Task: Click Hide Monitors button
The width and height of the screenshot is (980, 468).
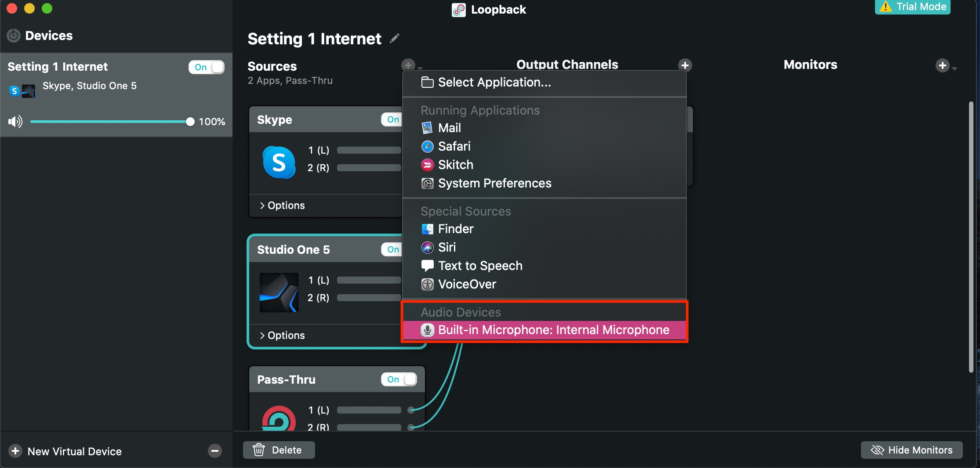Action: pos(911,450)
